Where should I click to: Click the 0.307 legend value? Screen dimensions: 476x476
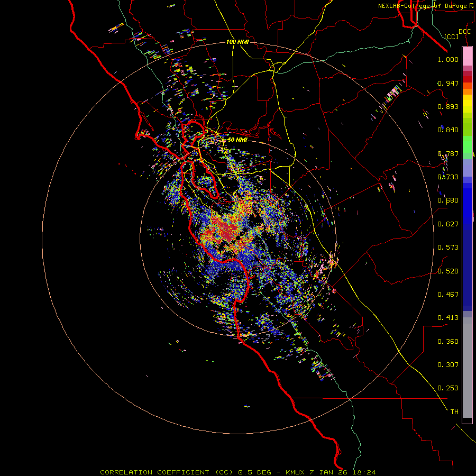click(448, 365)
